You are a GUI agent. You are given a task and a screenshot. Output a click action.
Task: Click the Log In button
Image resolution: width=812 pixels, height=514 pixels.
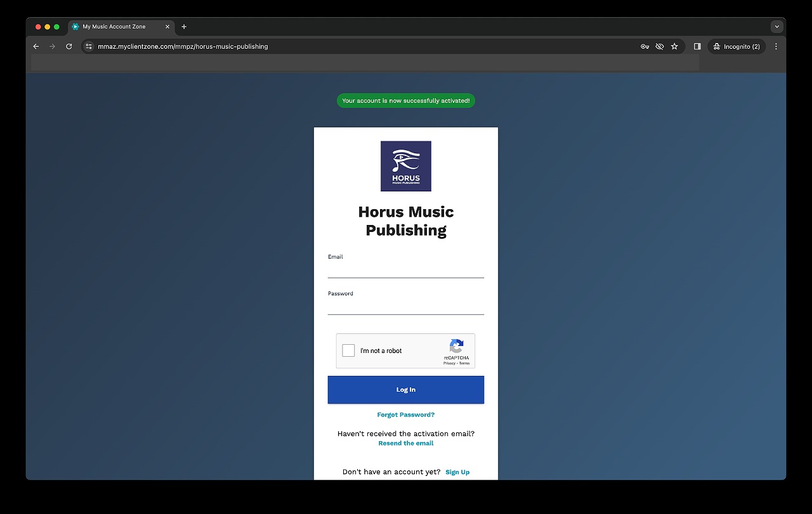[406, 390]
